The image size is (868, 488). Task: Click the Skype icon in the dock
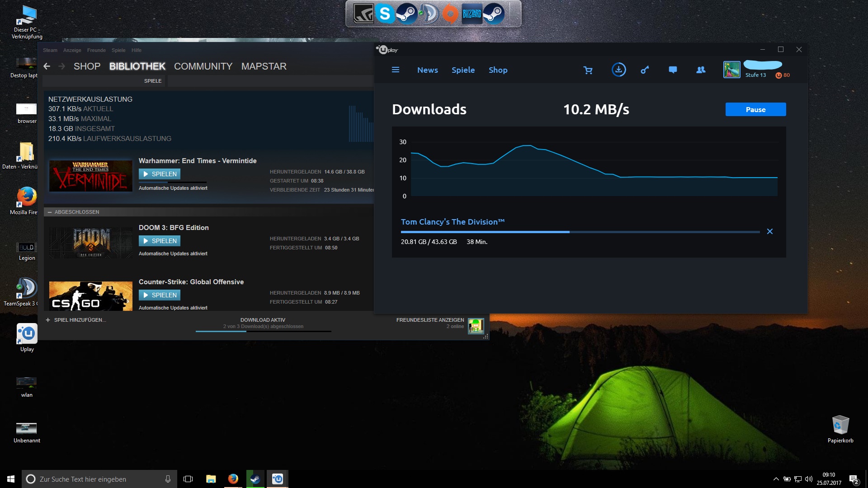click(x=385, y=14)
